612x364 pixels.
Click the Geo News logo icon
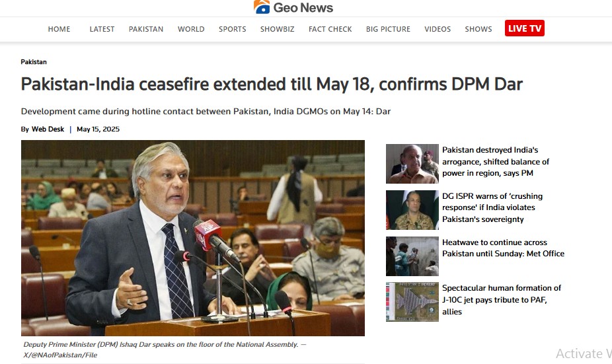pyautogui.click(x=262, y=7)
